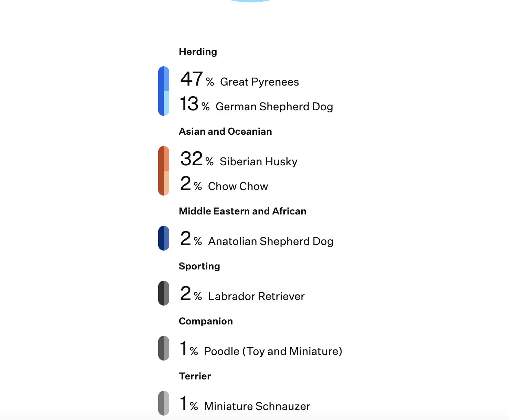The height and width of the screenshot is (420, 509).
Task: Click the Companion group heading
Action: click(206, 321)
